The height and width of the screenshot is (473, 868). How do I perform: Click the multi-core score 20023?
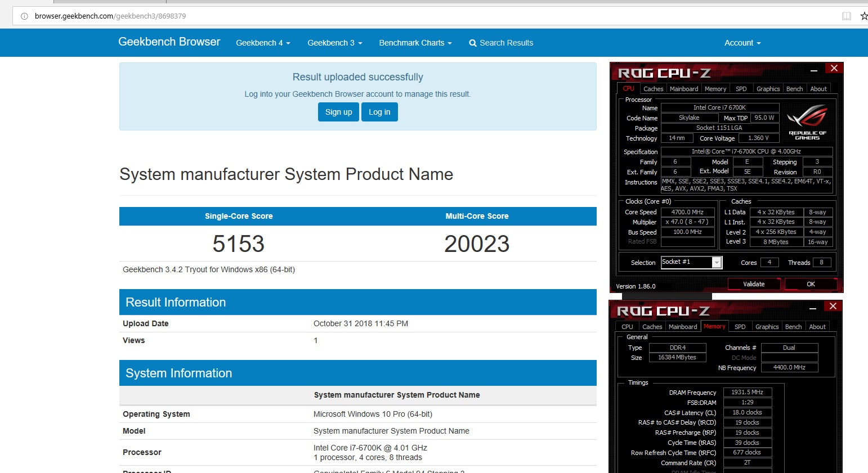[477, 244]
